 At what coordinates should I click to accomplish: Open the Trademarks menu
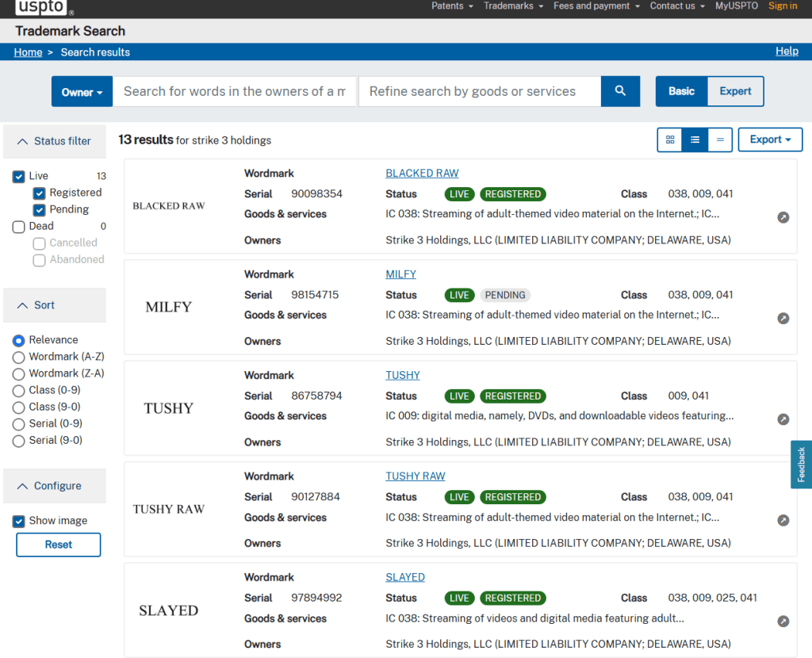pyautogui.click(x=513, y=6)
